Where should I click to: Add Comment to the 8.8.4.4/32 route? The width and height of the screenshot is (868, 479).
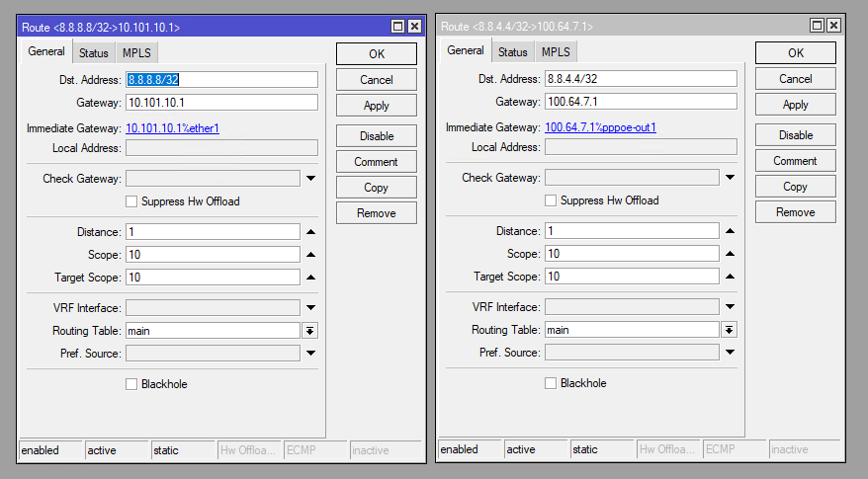point(796,161)
